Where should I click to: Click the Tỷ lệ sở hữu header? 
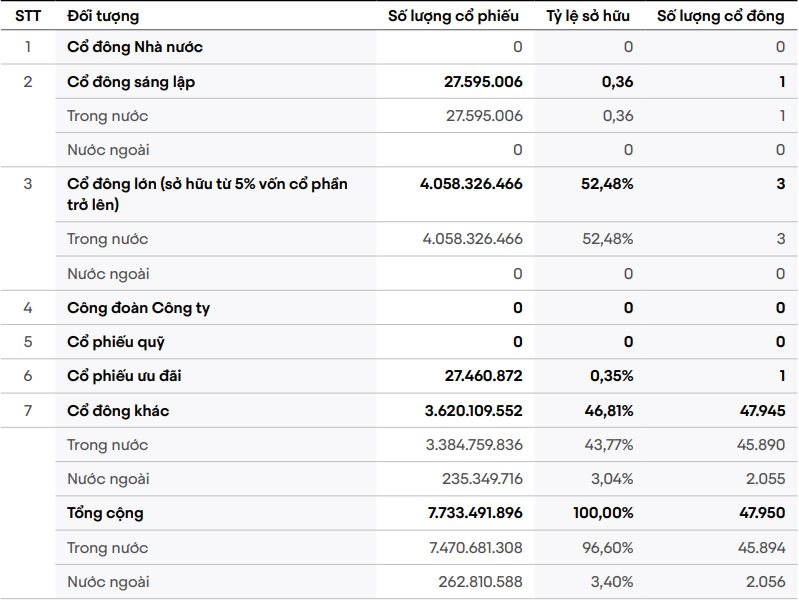pos(588,16)
